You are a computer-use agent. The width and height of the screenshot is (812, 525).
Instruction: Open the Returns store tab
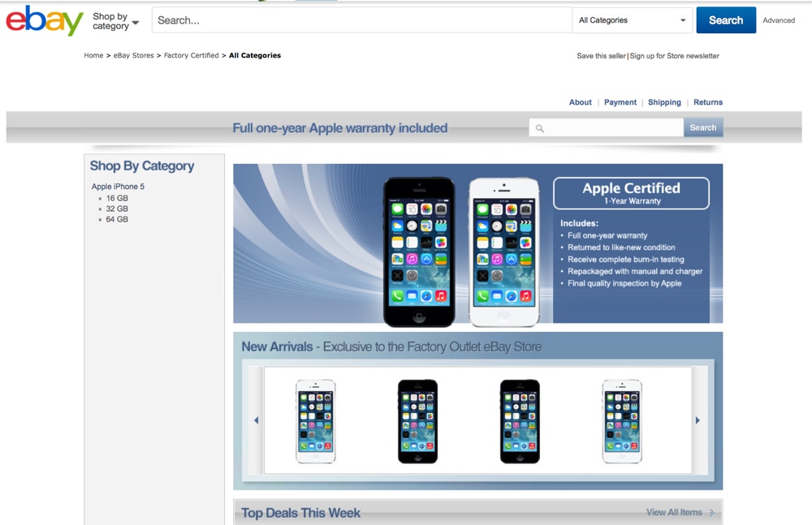(708, 102)
